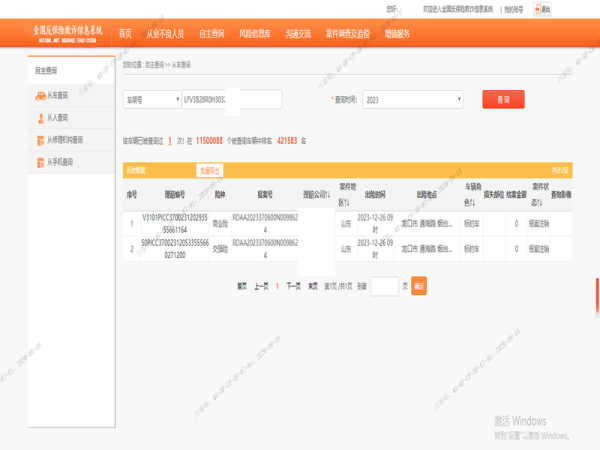Open 从修理机构查询 via its sidebar icon
This screenshot has width=600, height=450.
click(40, 140)
